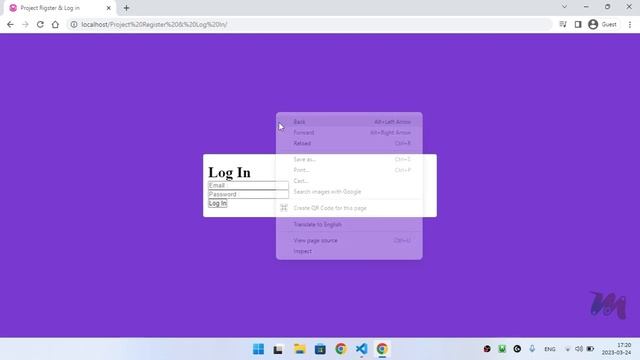Choose Cast... in the context menu
640x360 pixels.
[349, 181]
